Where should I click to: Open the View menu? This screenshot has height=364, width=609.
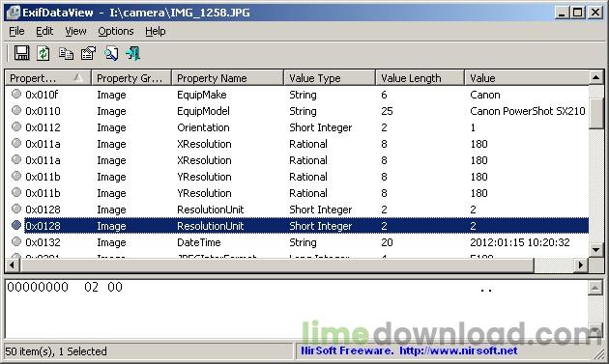coord(75,31)
